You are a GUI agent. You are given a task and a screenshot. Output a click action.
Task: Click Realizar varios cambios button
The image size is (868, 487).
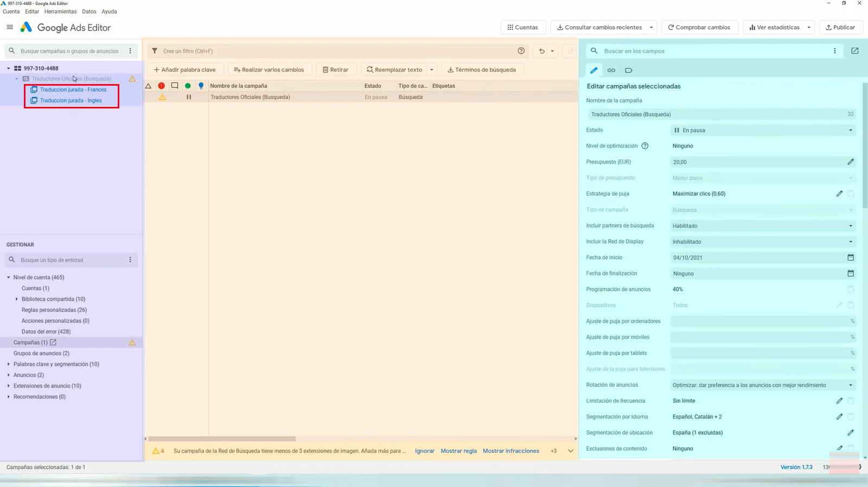pos(270,69)
